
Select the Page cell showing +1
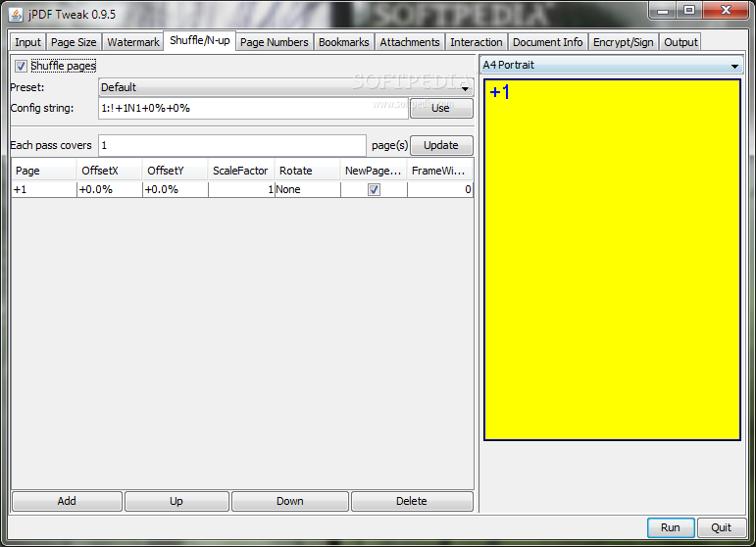click(44, 189)
